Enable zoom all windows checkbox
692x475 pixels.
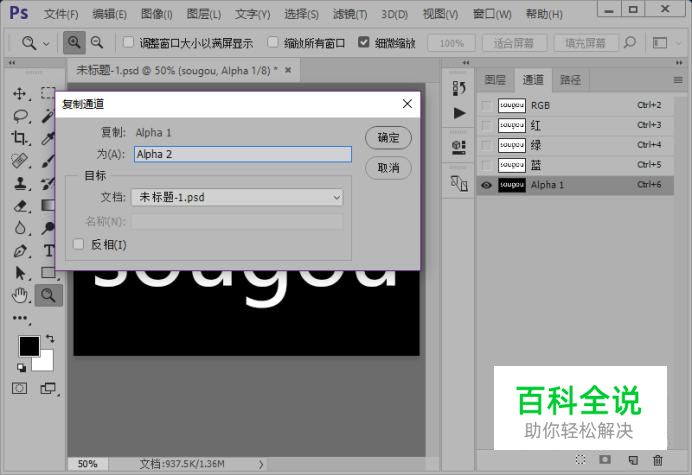coord(273,42)
